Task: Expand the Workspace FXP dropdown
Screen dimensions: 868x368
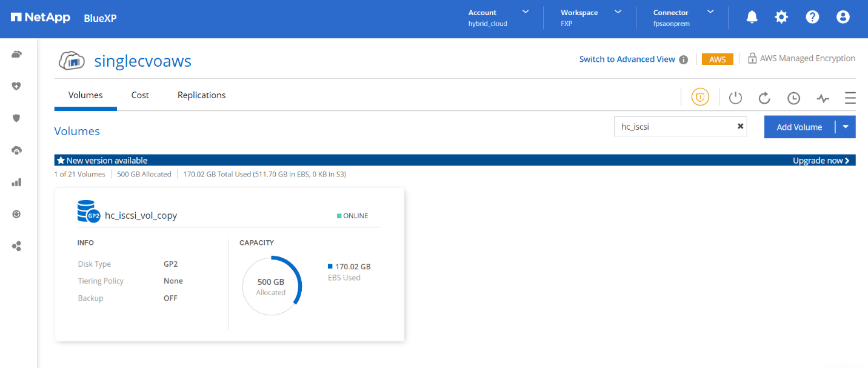Action: 618,12
